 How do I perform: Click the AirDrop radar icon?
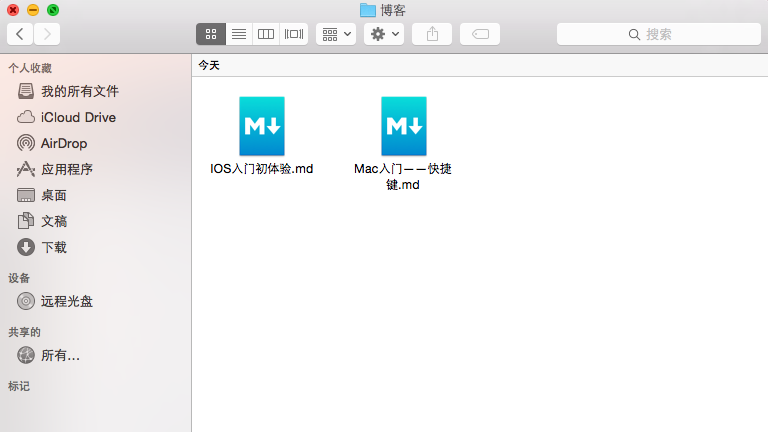[26, 143]
